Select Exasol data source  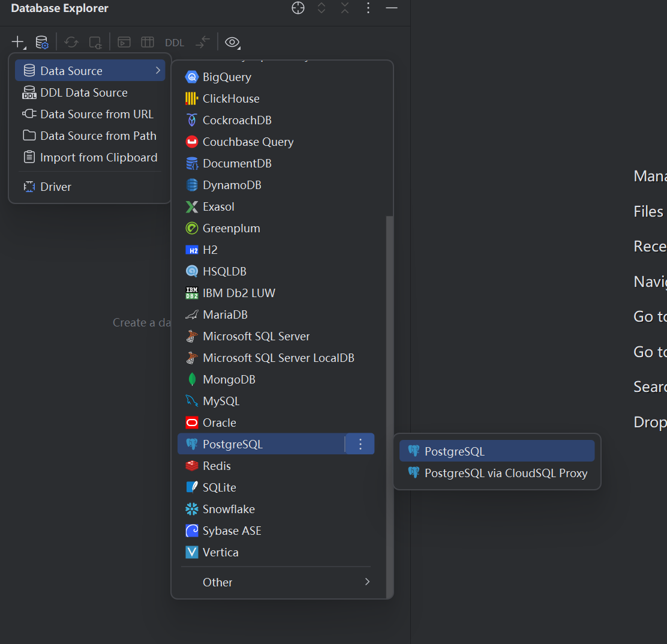pyautogui.click(x=276, y=207)
